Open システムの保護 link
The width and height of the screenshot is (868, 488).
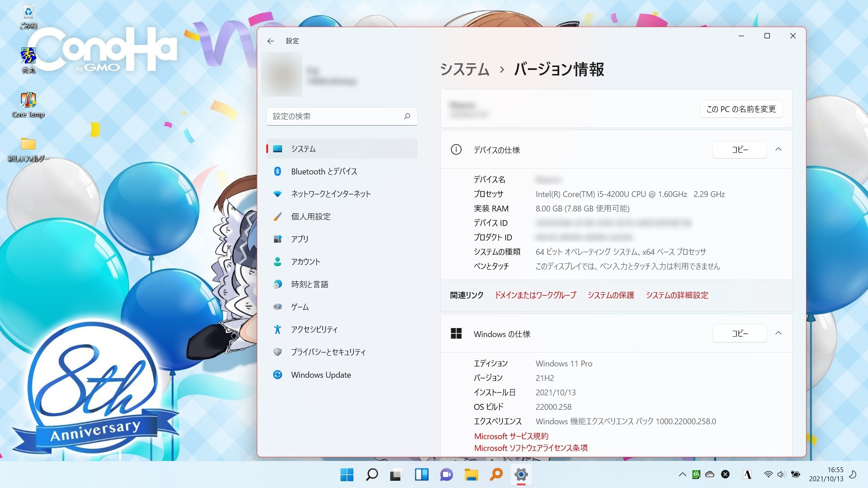point(611,295)
